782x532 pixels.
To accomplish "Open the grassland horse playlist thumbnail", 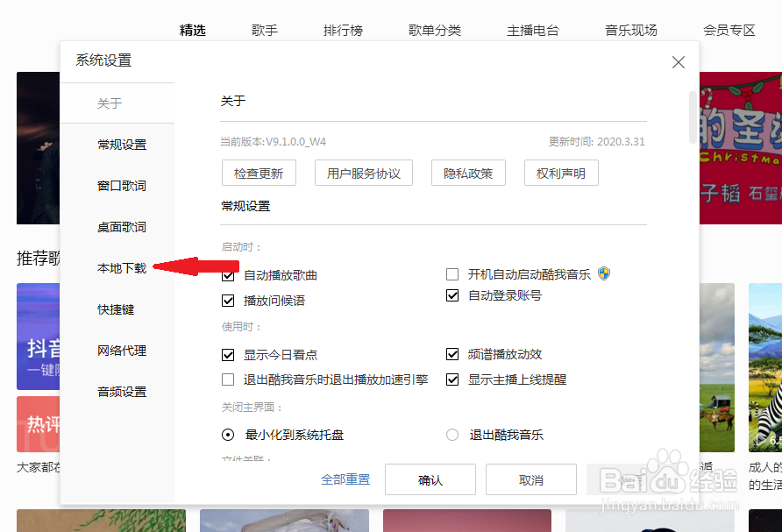I will (717, 368).
